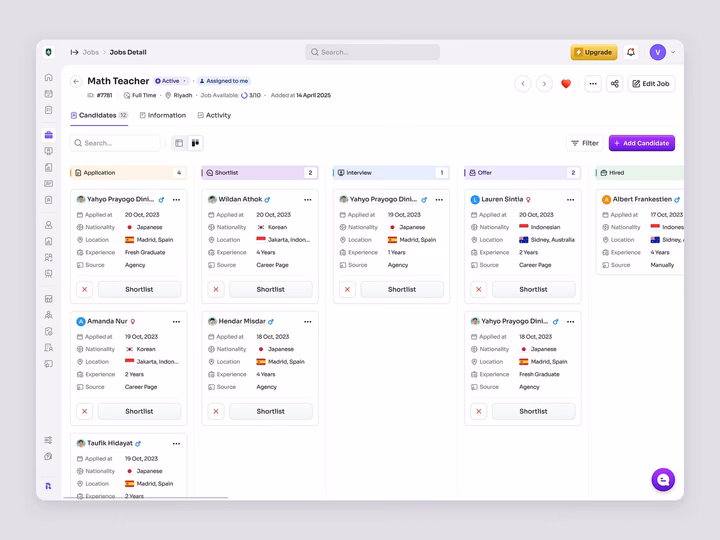Open the sliders settings icon in sidebar
The width and height of the screenshot is (720, 540).
pyautogui.click(x=49, y=440)
